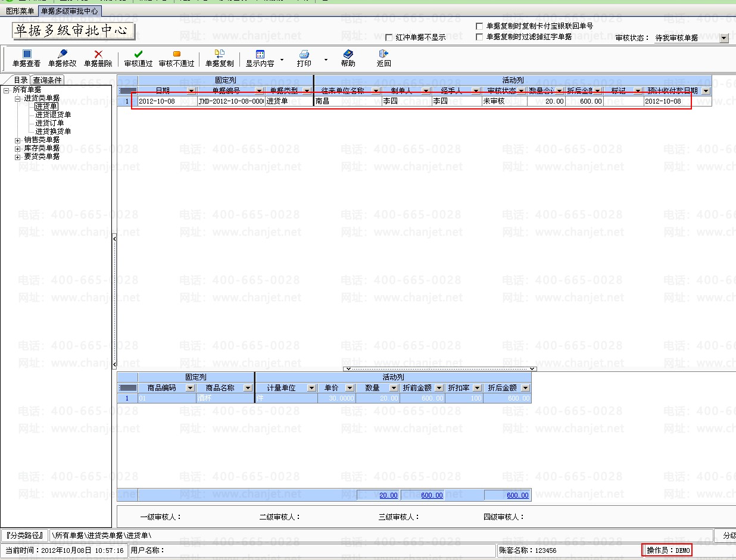Click the 返回 exit icon
The width and height of the screenshot is (736, 560).
pos(383,54)
